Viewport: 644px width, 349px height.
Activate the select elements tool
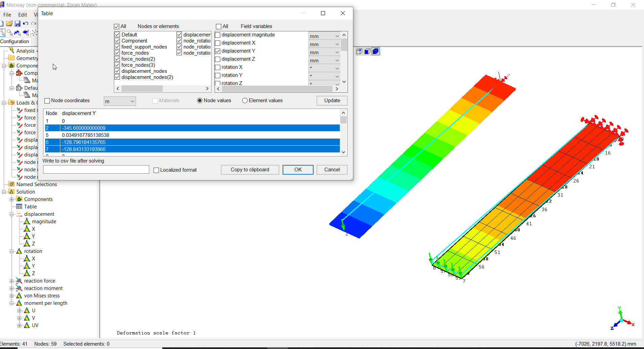point(26,33)
